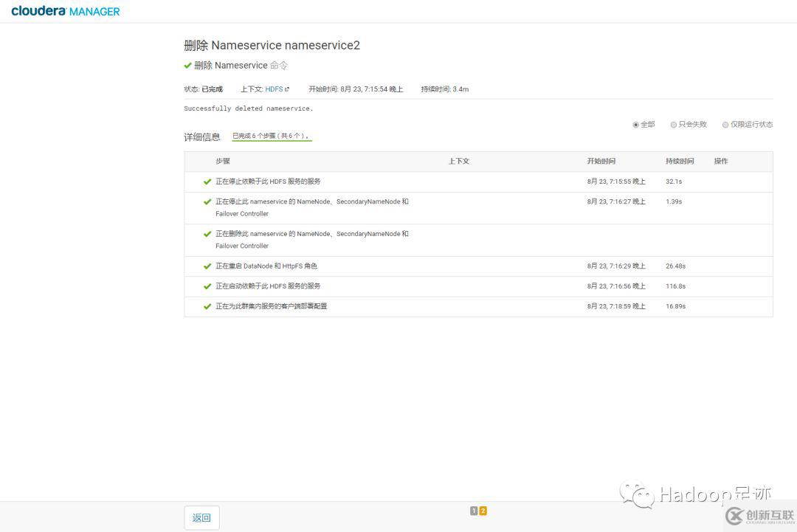Click the gray badge numbered 1
This screenshot has width=797, height=532.
coord(474,511)
